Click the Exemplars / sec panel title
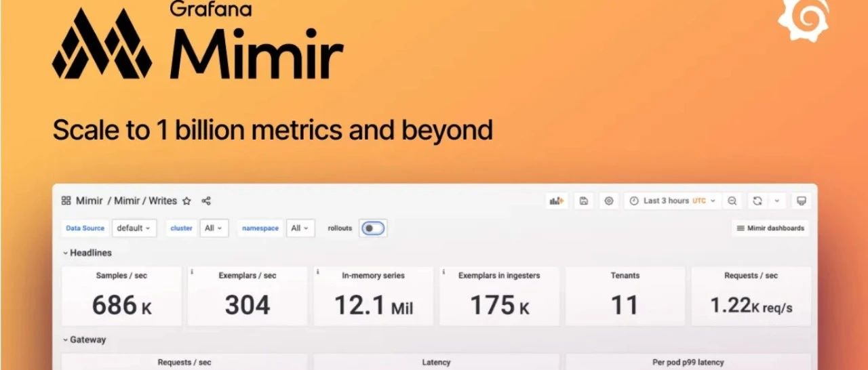 248,276
